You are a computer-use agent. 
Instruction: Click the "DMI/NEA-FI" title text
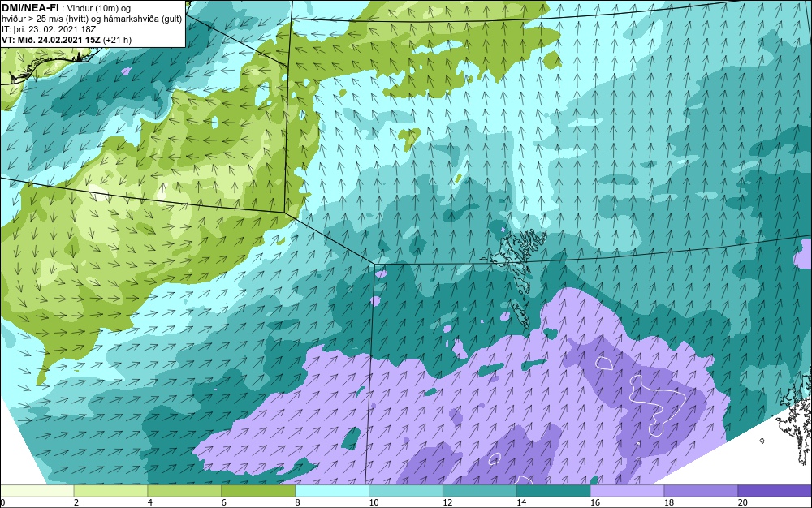pyautogui.click(x=30, y=7)
